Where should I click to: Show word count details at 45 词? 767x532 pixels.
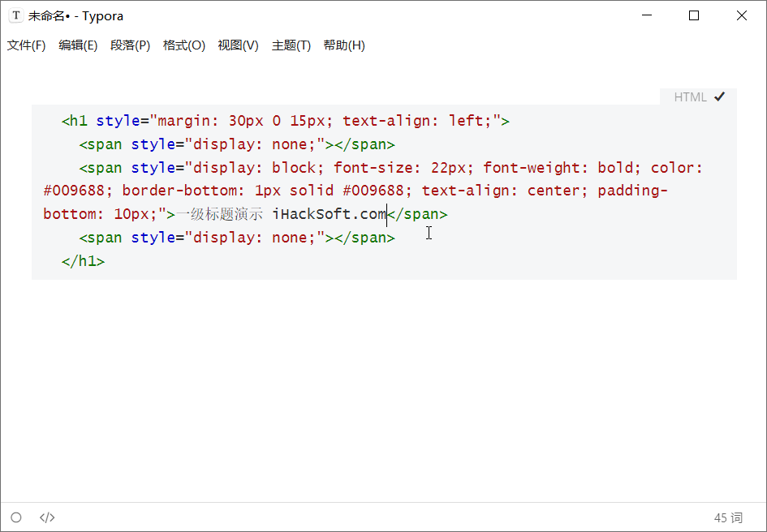(x=728, y=518)
